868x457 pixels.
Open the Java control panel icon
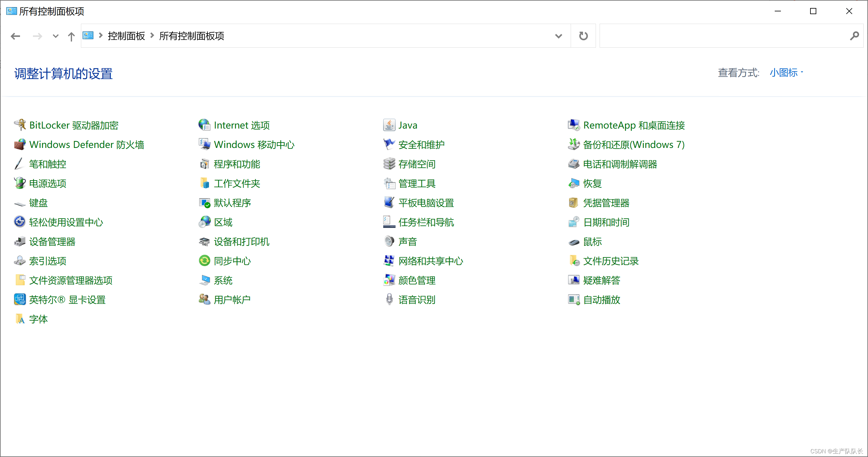tap(389, 125)
